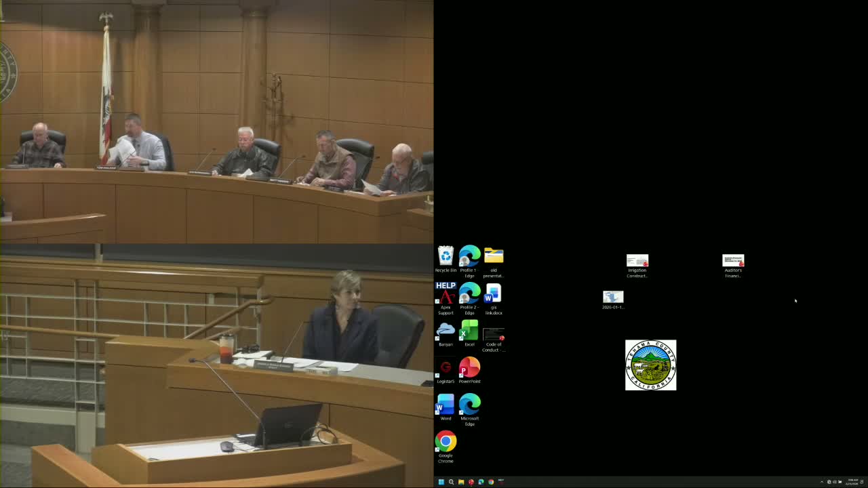The image size is (868, 488).
Task: Open the volume control in the tray
Action: click(834, 481)
